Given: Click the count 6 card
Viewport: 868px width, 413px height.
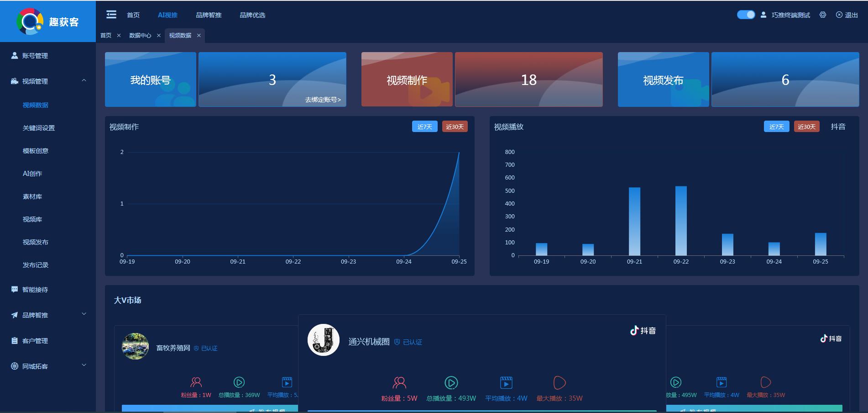Looking at the screenshot, I should (x=785, y=79).
